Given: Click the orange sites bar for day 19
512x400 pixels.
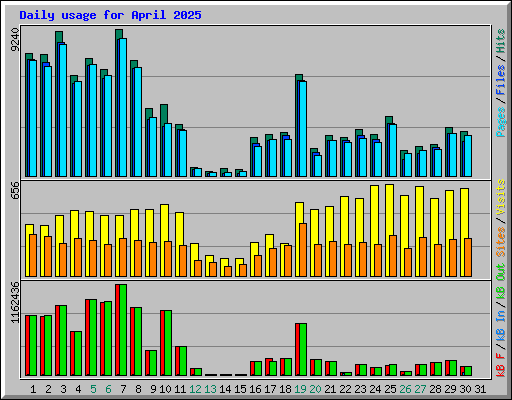Looking at the screenshot, I should coord(303,250).
